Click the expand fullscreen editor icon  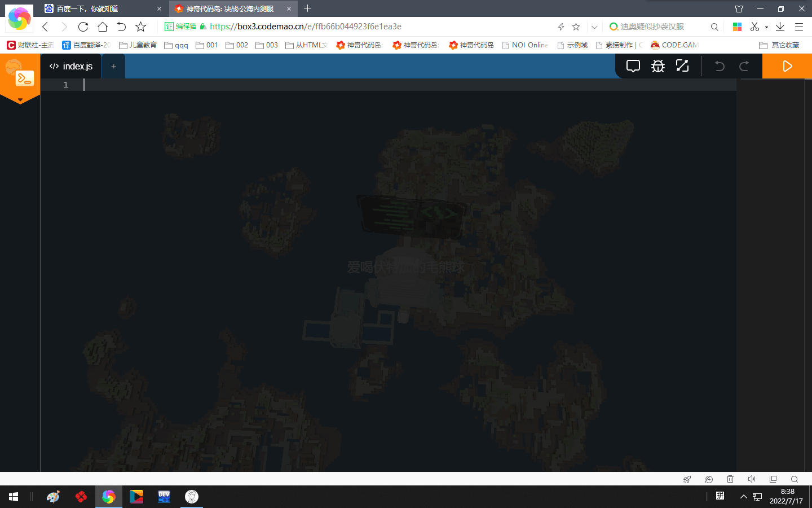click(x=682, y=66)
